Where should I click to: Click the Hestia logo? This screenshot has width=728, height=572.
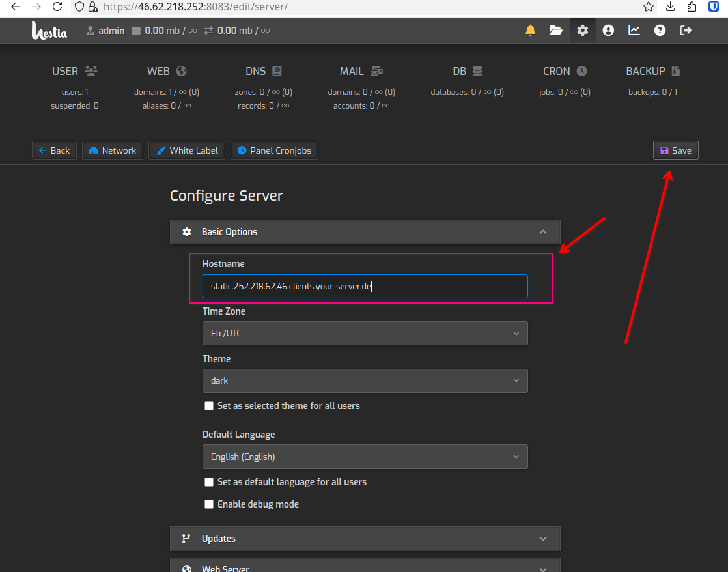click(49, 31)
